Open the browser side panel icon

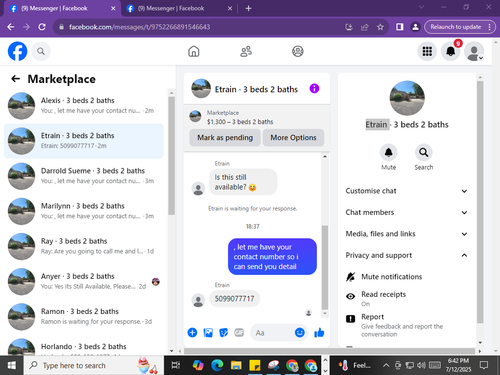pos(399,27)
